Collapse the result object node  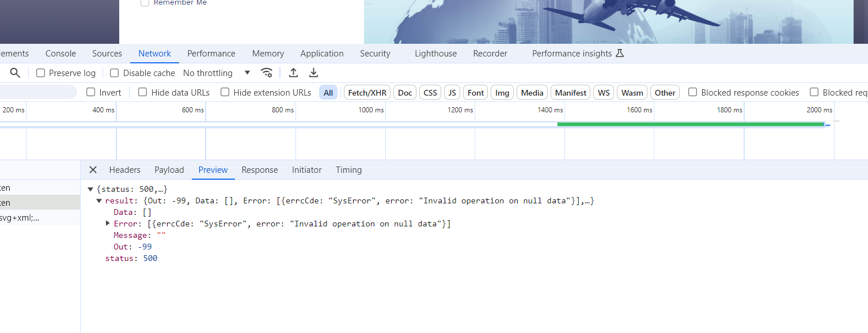(x=99, y=200)
